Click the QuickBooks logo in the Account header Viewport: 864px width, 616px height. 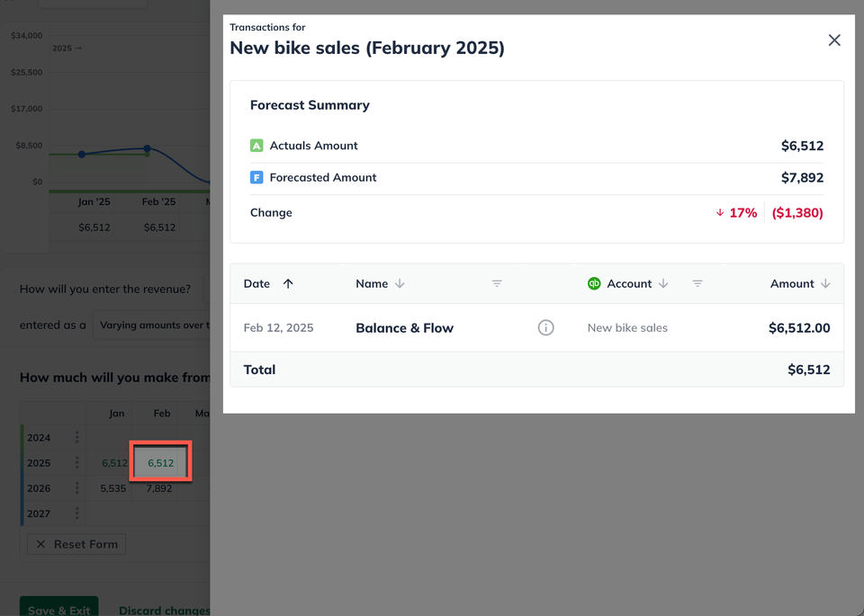click(x=594, y=283)
